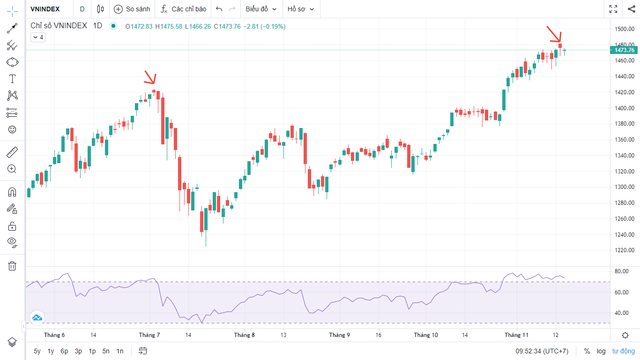
Task: Expand the collapsed indicators legend showing 4
Action: [x=38, y=37]
